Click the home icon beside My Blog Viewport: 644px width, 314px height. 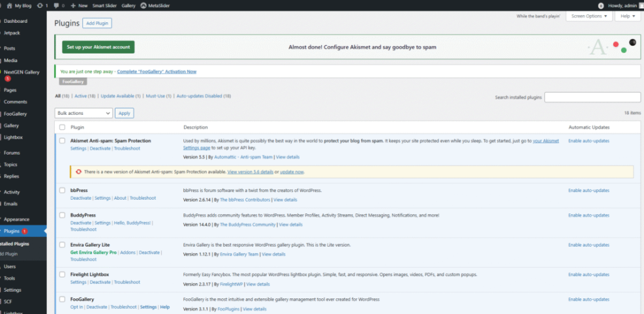pyautogui.click(x=9, y=6)
